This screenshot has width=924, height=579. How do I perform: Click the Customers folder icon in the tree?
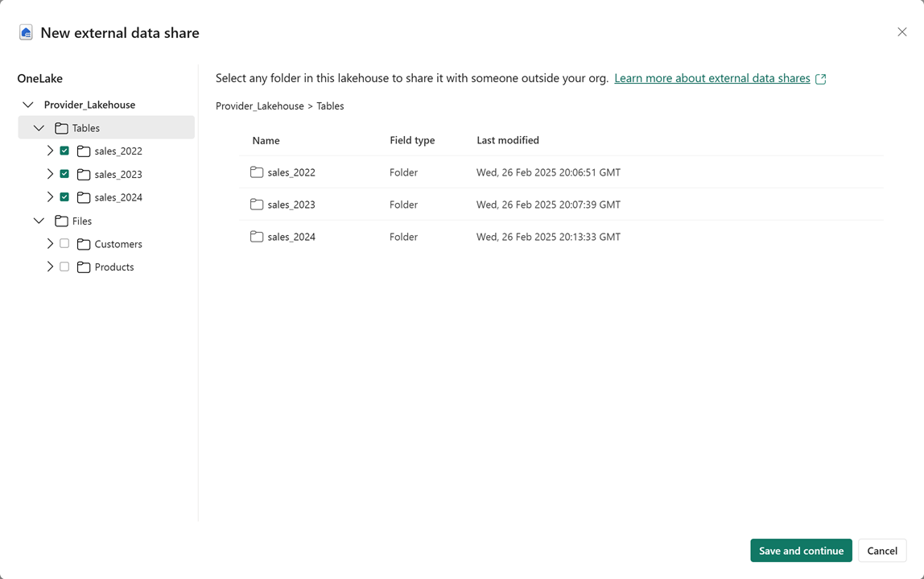(x=84, y=243)
